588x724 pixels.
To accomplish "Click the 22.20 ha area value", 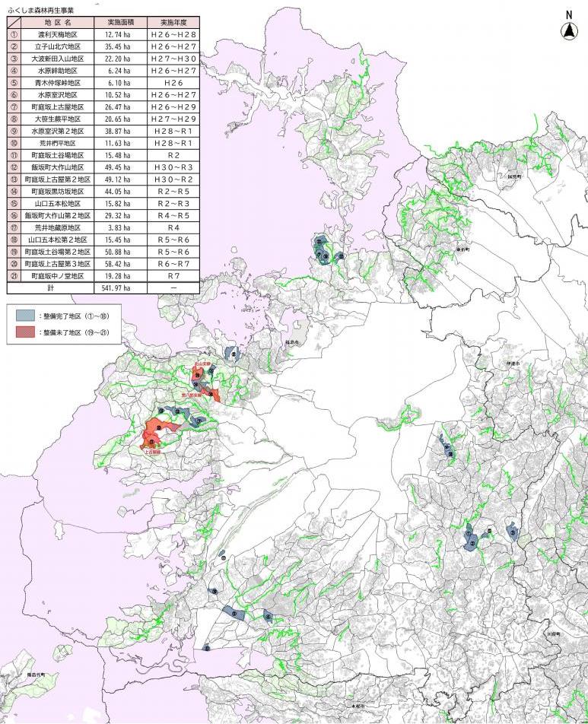I will (118, 59).
